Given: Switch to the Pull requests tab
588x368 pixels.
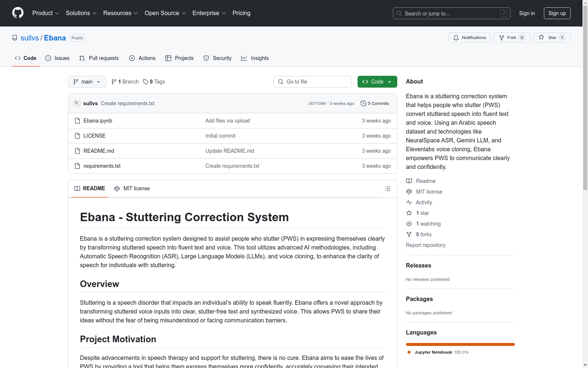Looking at the screenshot, I should (99, 58).
